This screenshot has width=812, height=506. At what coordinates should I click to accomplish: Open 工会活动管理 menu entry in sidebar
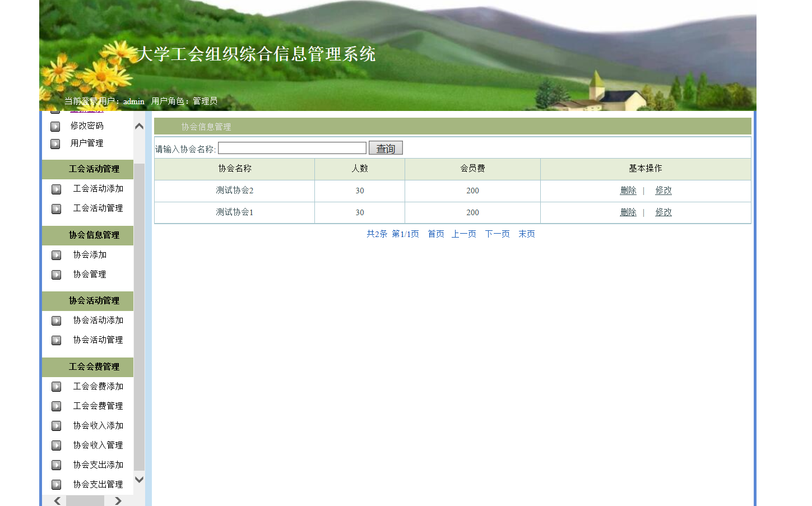tap(98, 208)
